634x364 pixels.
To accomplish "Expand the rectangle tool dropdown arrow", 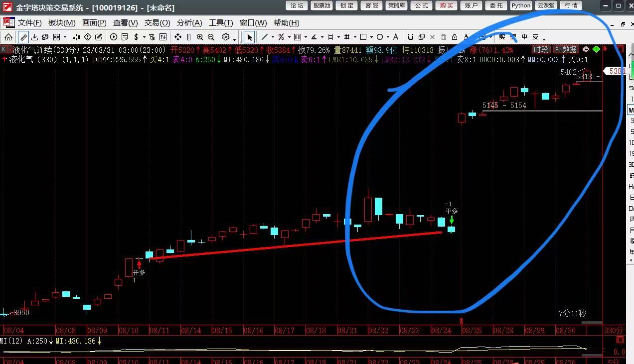I will point(371,37).
